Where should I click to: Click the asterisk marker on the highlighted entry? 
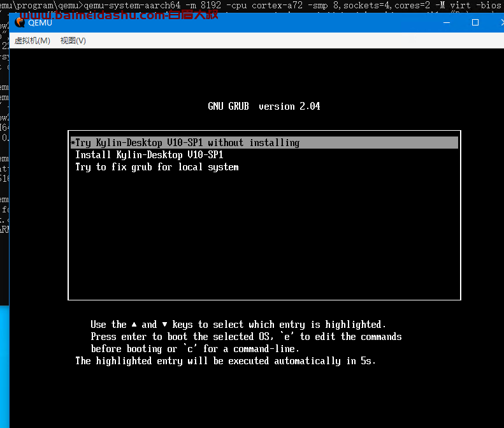[x=73, y=143]
